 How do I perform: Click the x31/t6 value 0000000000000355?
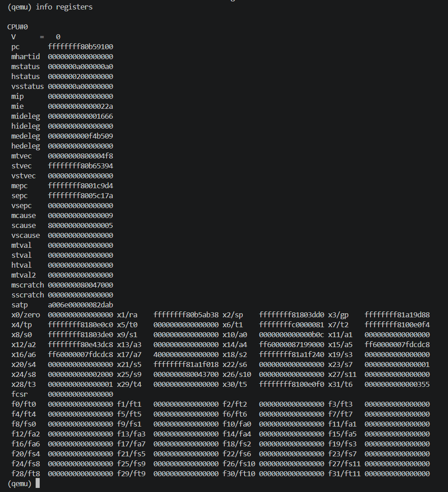pos(397,384)
